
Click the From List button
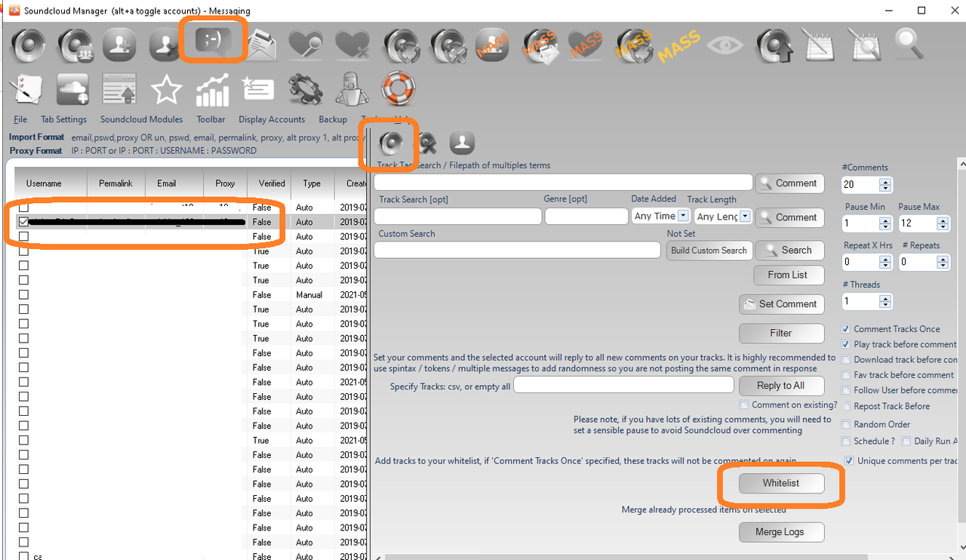(789, 275)
